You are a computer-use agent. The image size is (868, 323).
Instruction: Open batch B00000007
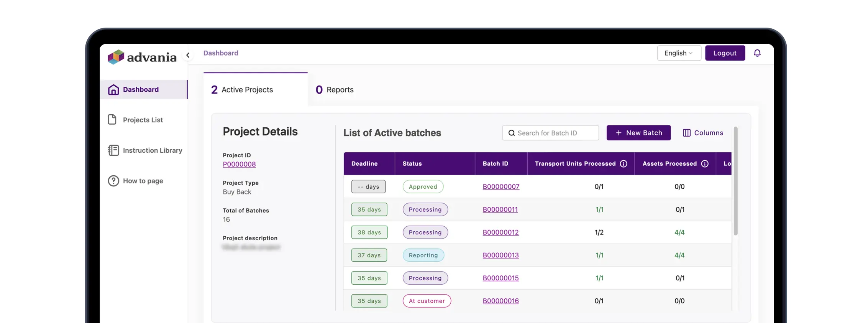click(501, 186)
